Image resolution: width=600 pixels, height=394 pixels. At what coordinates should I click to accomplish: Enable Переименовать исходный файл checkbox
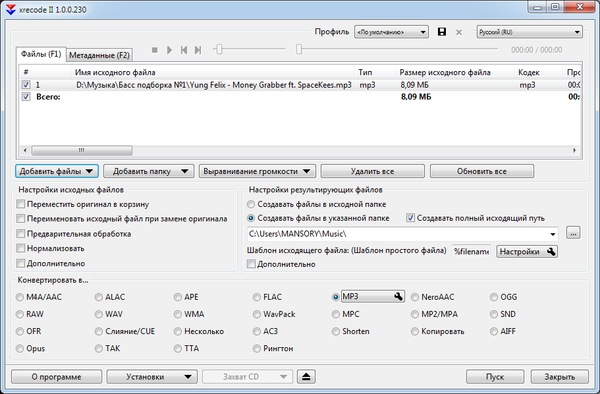click(x=21, y=219)
